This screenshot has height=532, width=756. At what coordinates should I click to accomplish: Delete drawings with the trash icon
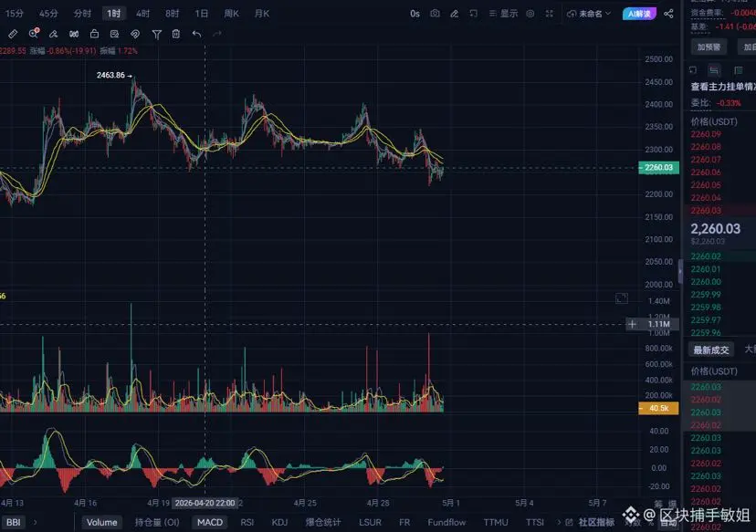pos(176,34)
